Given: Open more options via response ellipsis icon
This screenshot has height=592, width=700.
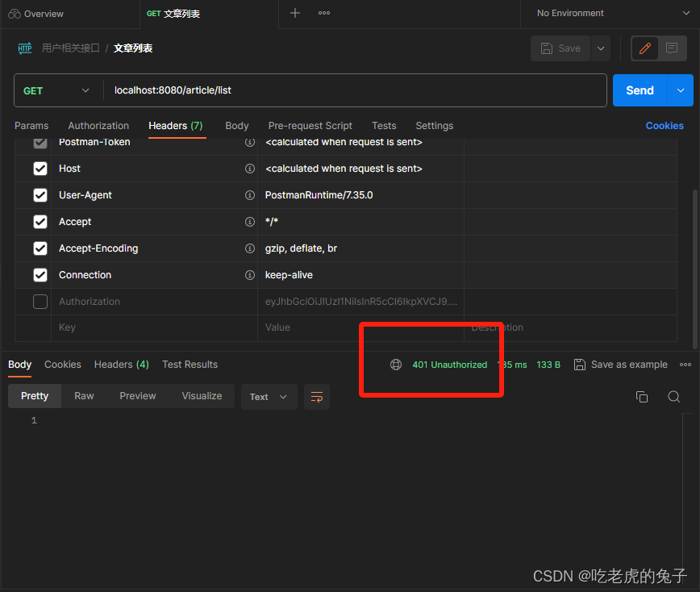Looking at the screenshot, I should point(685,365).
